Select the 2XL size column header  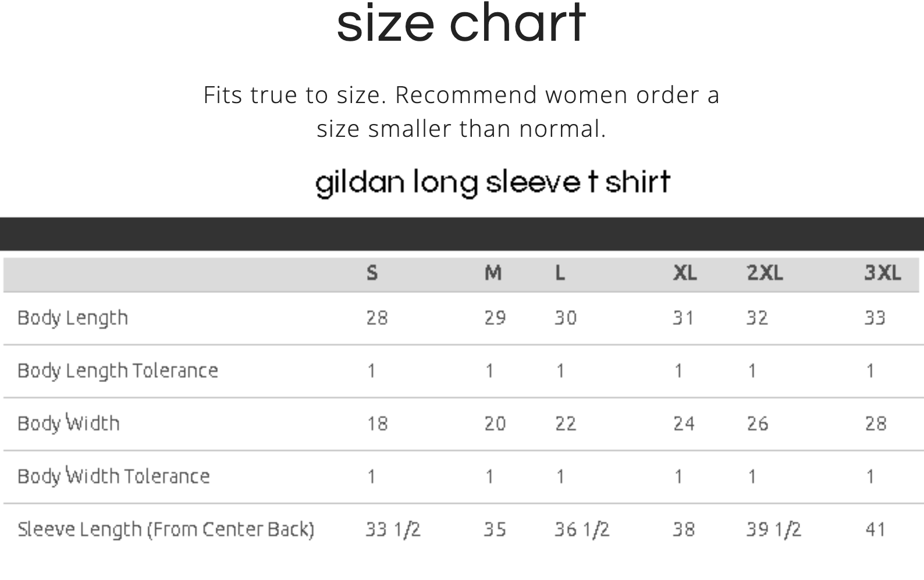tap(765, 273)
